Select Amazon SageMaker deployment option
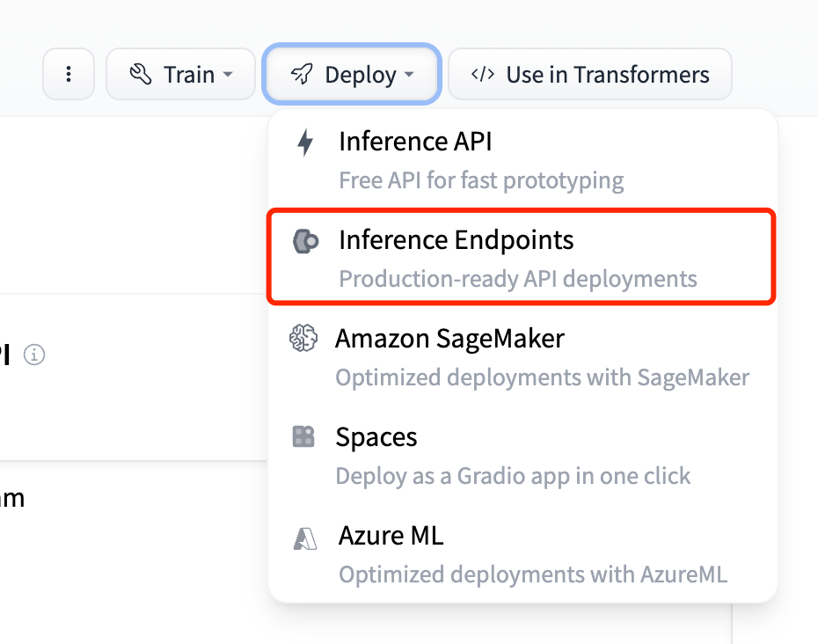 point(522,357)
